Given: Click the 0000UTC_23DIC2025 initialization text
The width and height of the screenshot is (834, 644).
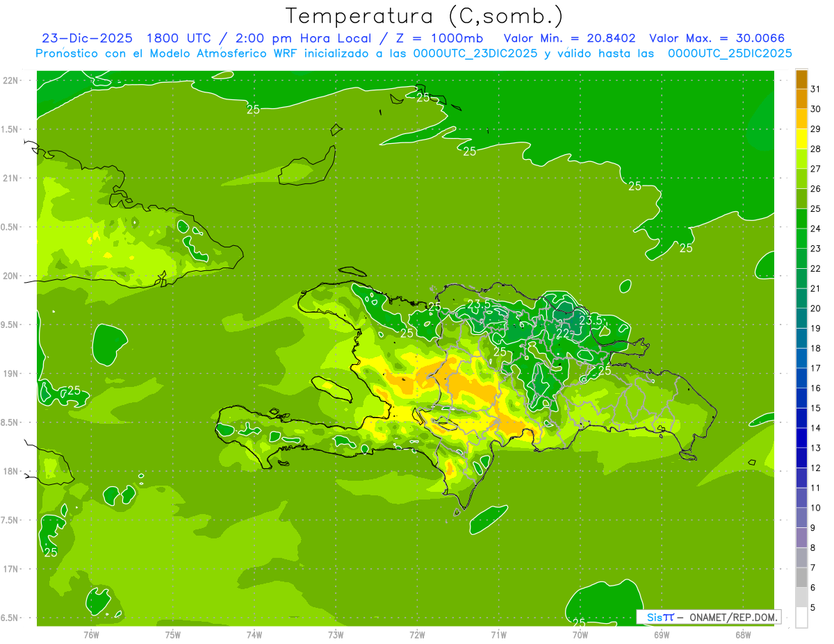Looking at the screenshot, I should pos(475,53).
